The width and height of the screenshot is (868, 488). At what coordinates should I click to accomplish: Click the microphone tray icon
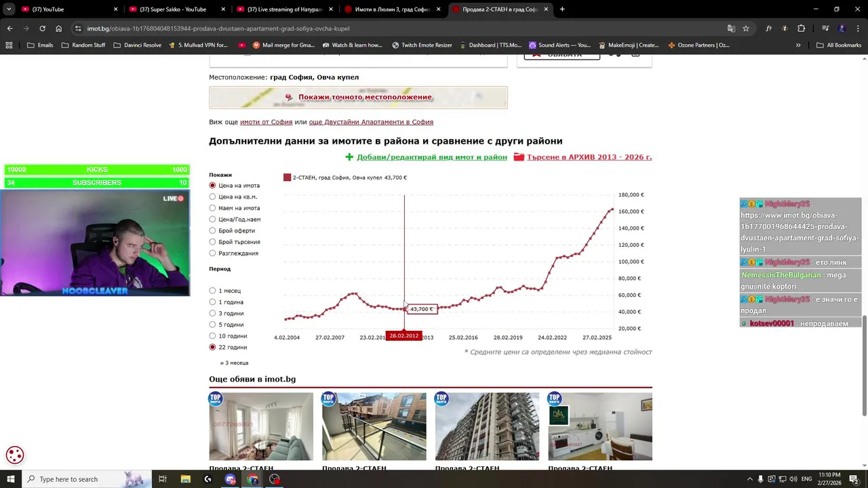tap(760, 479)
